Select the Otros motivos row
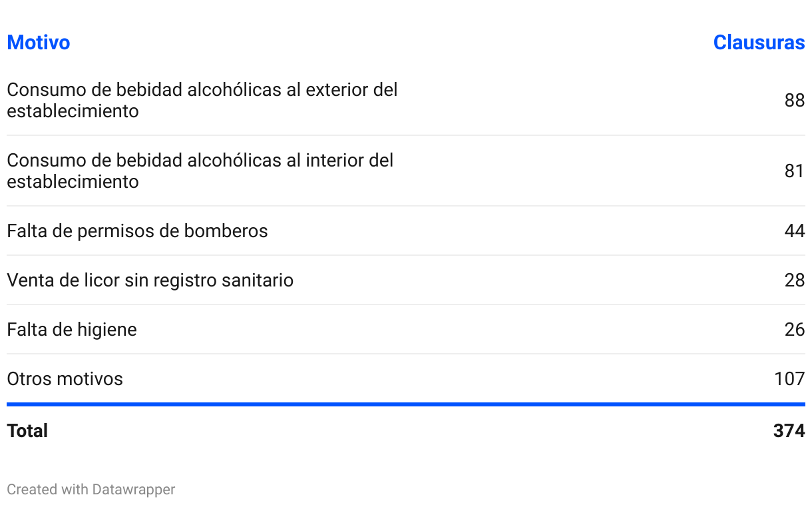Image resolution: width=812 pixels, height=505 pixels. (x=406, y=379)
